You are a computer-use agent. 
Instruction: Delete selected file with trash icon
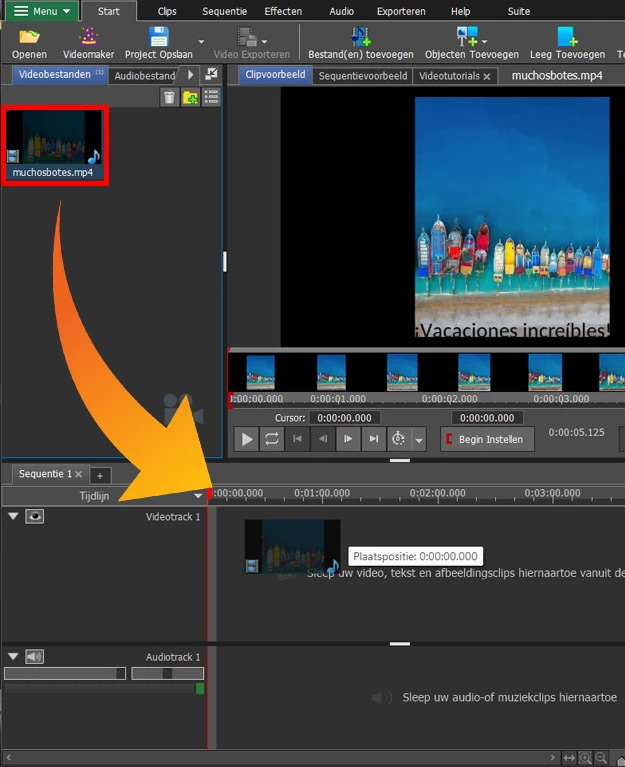(169, 97)
